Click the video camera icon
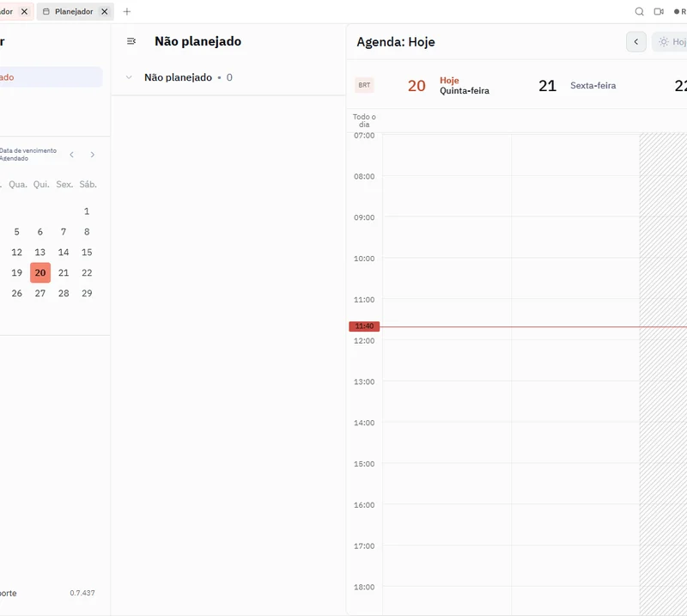The image size is (687, 616). [659, 11]
